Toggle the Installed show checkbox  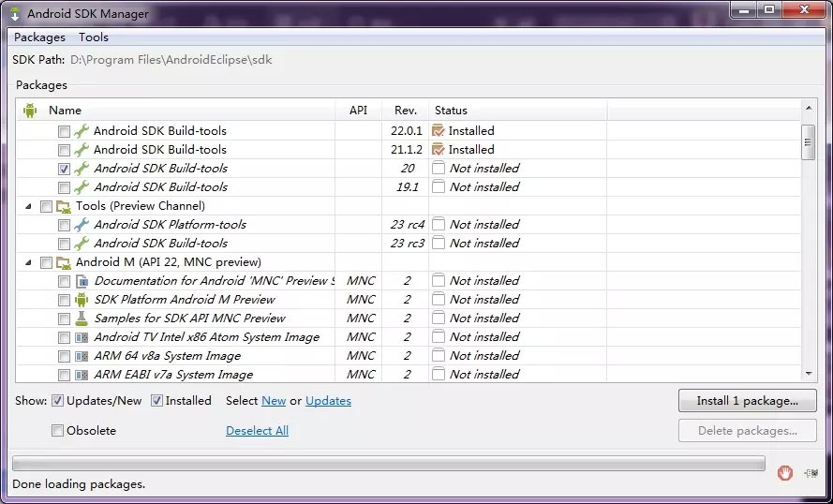pyautogui.click(x=156, y=401)
